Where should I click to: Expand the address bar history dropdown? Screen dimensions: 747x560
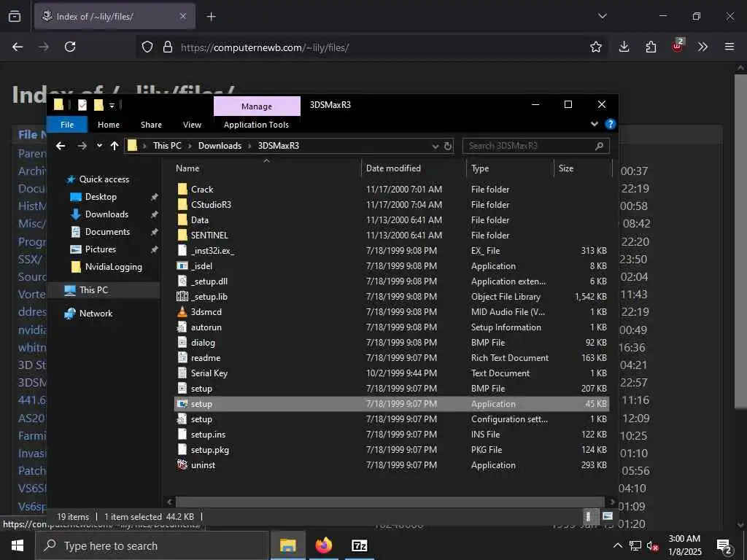click(435, 146)
